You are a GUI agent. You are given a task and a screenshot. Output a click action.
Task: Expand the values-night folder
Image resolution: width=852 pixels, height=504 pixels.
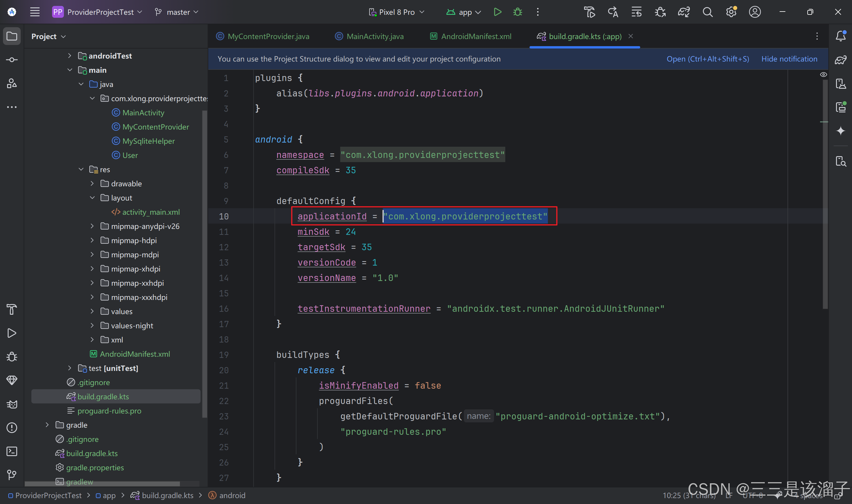tap(92, 325)
